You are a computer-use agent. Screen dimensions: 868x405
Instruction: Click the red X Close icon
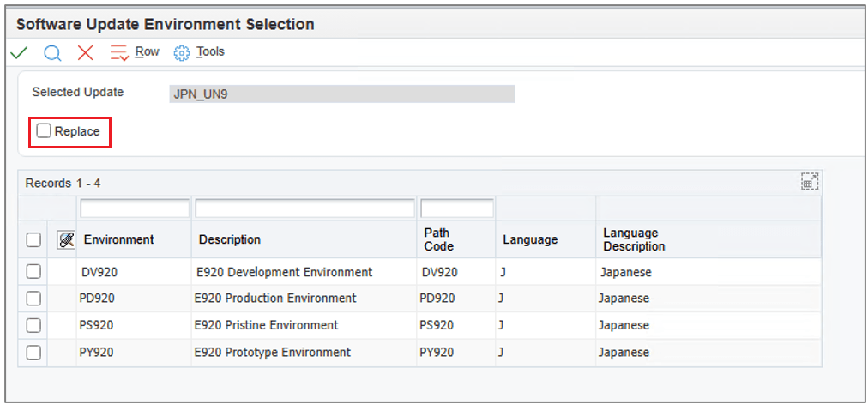click(x=86, y=52)
